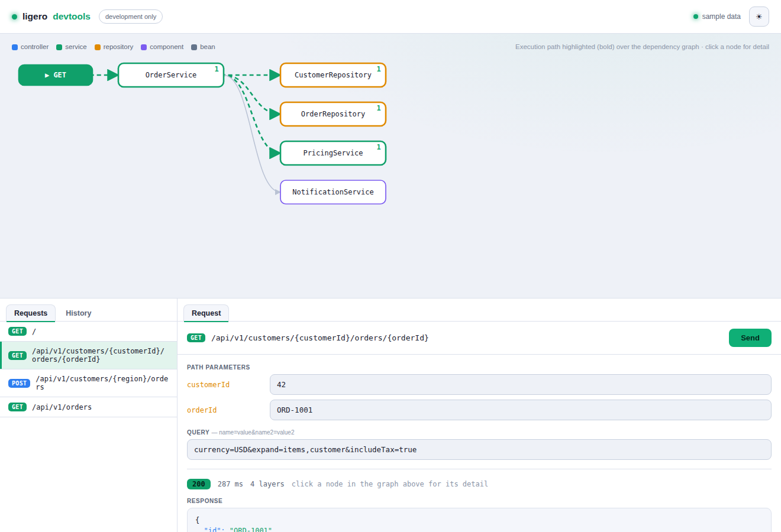
Task: Select the OrderService node
Action: pyautogui.click(x=171, y=75)
